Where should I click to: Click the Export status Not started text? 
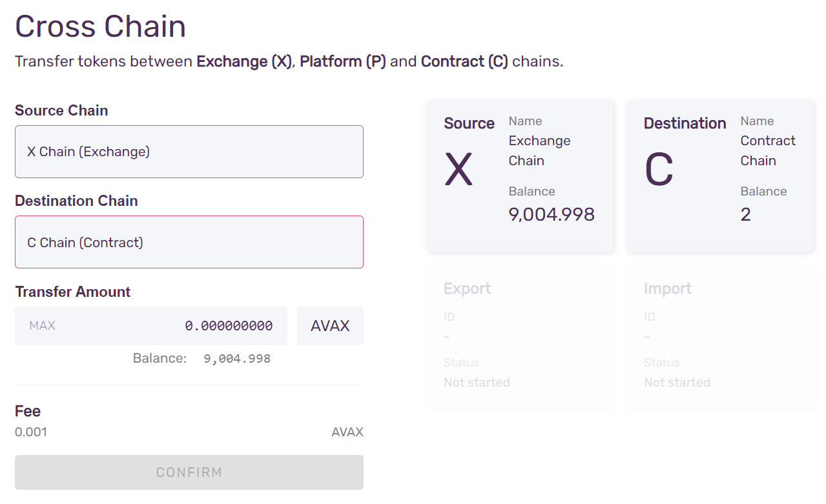477,383
